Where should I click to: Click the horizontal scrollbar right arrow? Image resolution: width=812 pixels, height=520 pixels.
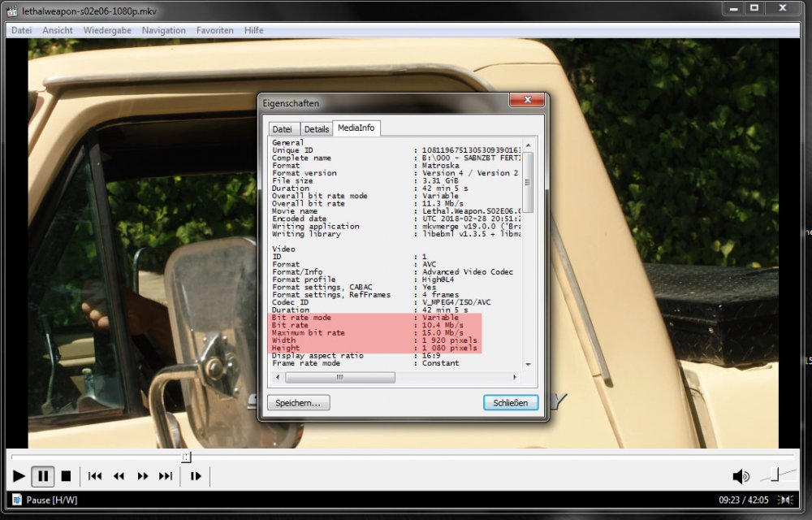point(514,377)
